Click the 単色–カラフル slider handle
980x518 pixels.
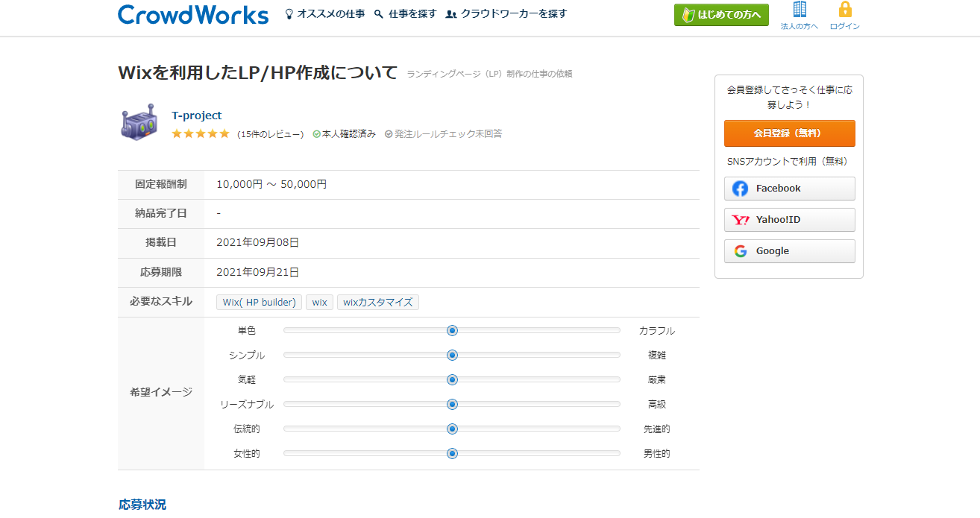pyautogui.click(x=452, y=330)
